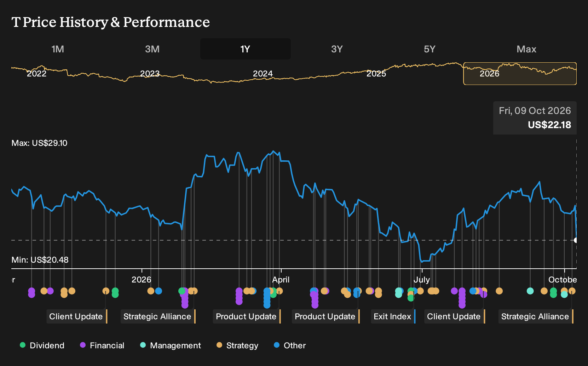Open the Exit Index event label
588x366 pixels.
(x=393, y=316)
